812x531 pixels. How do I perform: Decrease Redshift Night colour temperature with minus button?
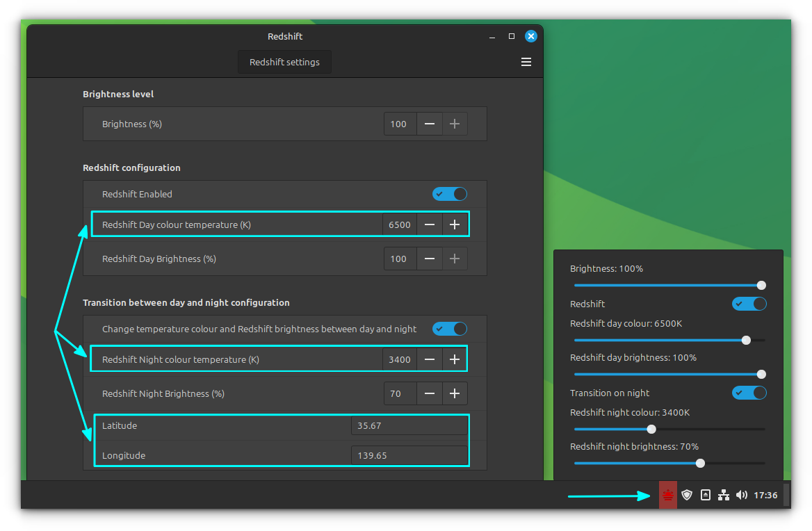coord(430,359)
